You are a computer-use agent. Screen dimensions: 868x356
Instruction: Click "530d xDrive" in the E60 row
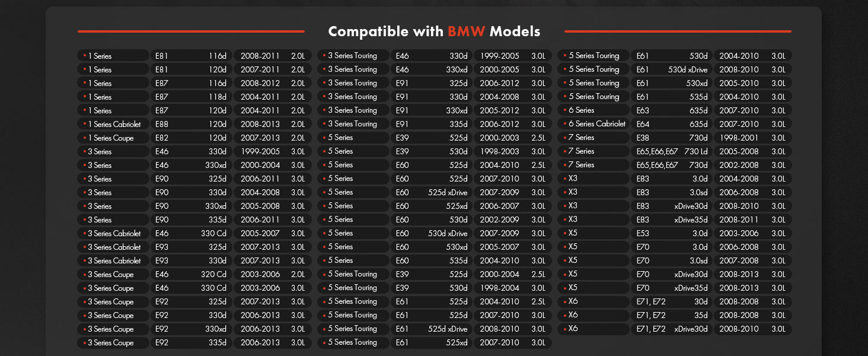point(448,233)
